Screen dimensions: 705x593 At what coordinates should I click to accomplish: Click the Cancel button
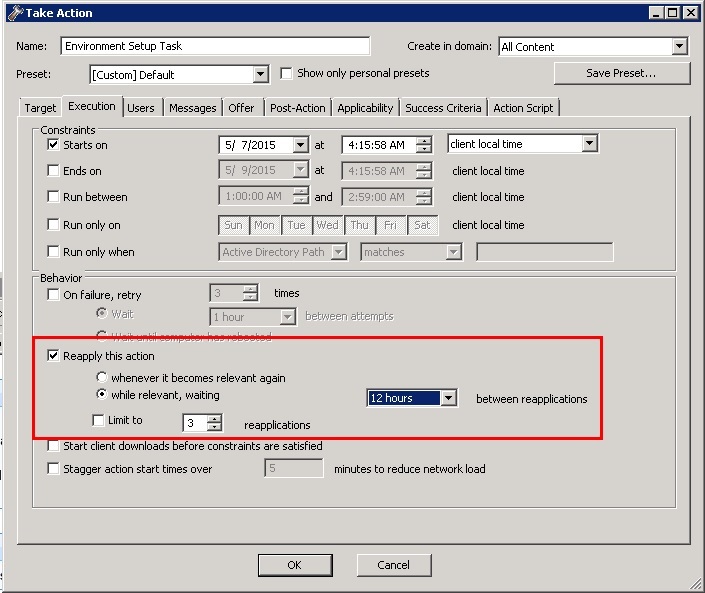(x=393, y=565)
